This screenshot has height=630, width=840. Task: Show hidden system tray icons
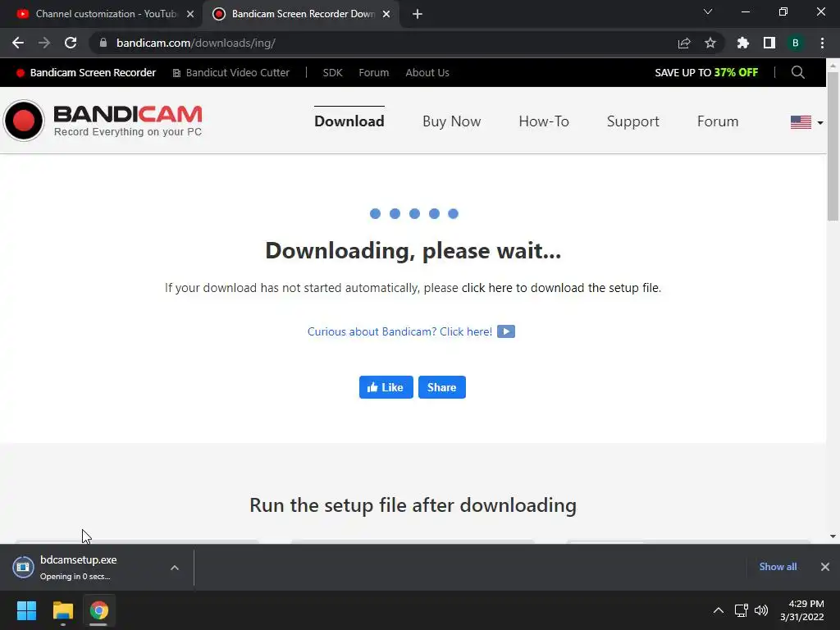pyautogui.click(x=719, y=610)
